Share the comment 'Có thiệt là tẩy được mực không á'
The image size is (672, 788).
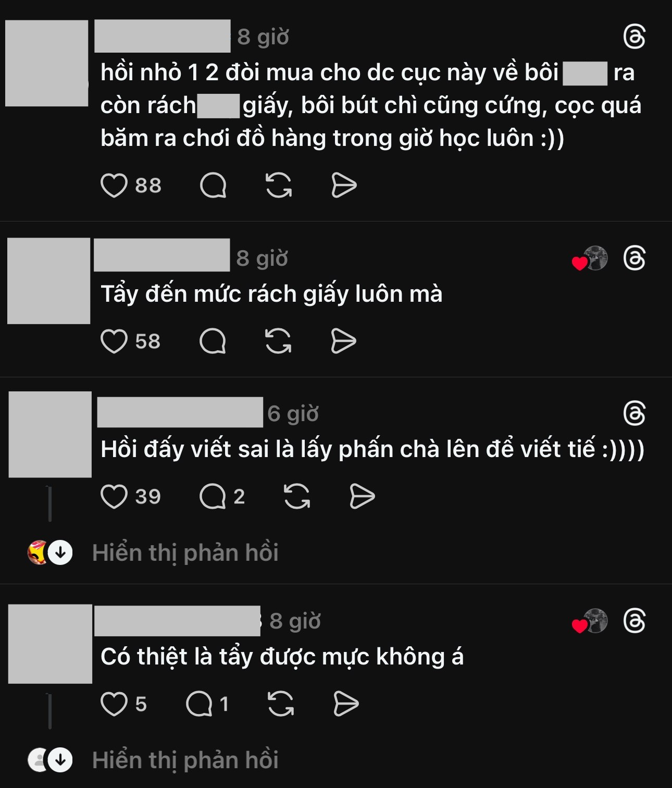tap(346, 704)
